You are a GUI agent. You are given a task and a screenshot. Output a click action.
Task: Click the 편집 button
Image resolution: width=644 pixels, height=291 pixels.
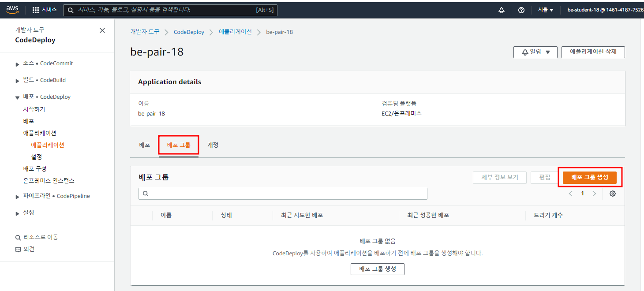pyautogui.click(x=545, y=177)
